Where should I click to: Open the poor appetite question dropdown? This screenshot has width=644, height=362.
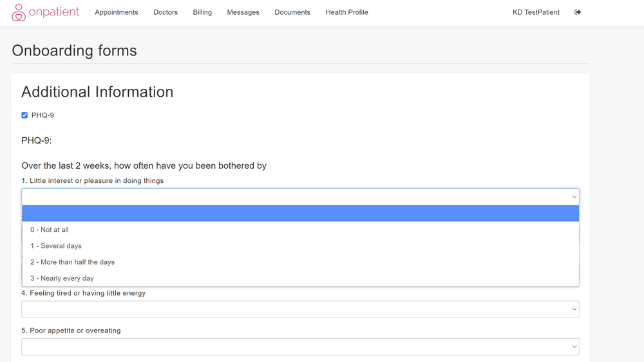(x=300, y=347)
